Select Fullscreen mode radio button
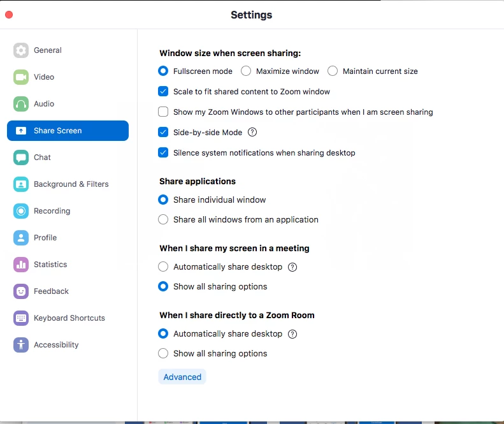The width and height of the screenshot is (504, 424). pyautogui.click(x=163, y=71)
